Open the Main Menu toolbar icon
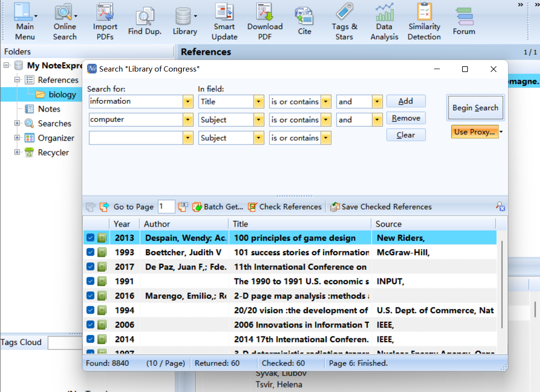 tap(25, 21)
